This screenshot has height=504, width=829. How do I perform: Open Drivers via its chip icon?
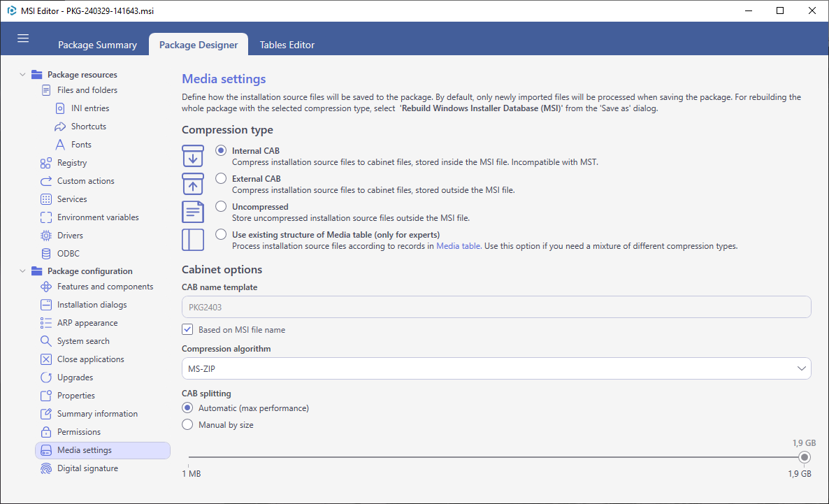[x=46, y=236]
